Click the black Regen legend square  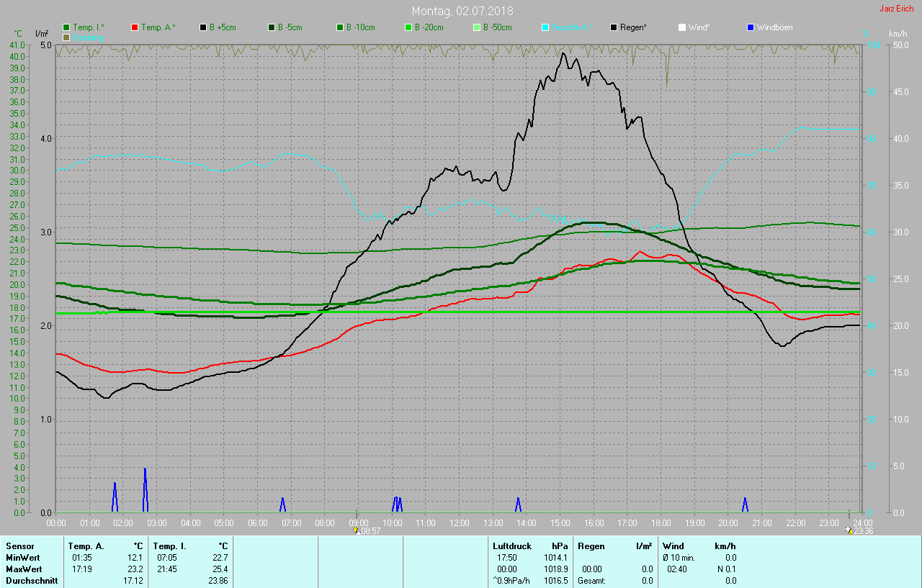click(614, 27)
